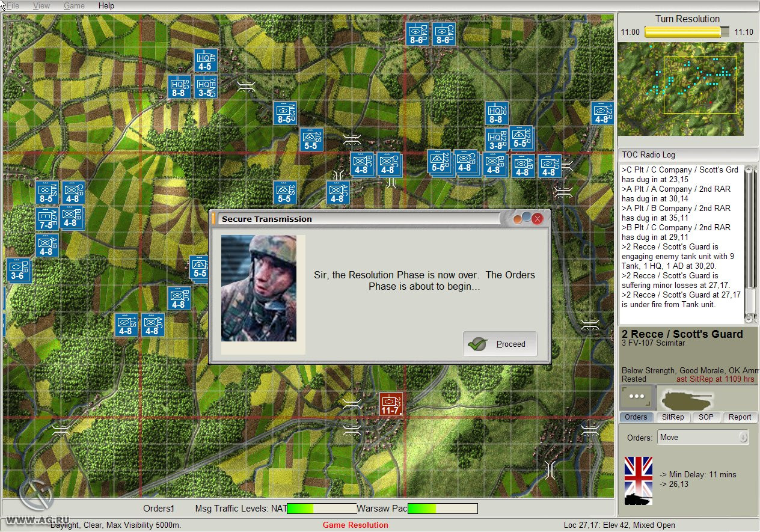The height and width of the screenshot is (532, 760).
Task: Select the C/40 unit rated 8-6
Action: (x=444, y=34)
